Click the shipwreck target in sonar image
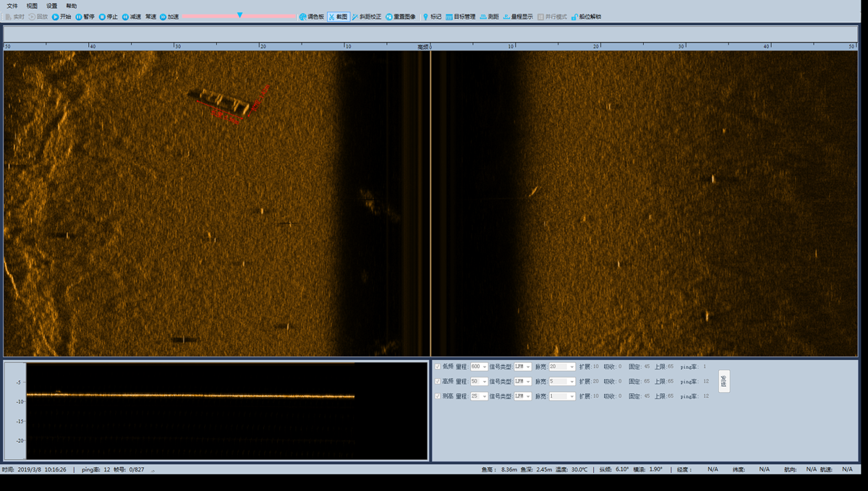The height and width of the screenshot is (491, 868). [x=219, y=101]
